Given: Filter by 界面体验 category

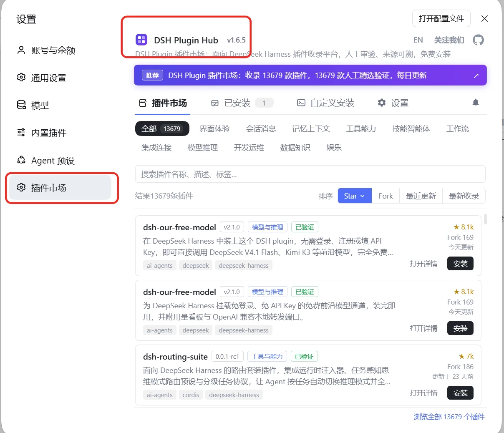Looking at the screenshot, I should pos(214,129).
